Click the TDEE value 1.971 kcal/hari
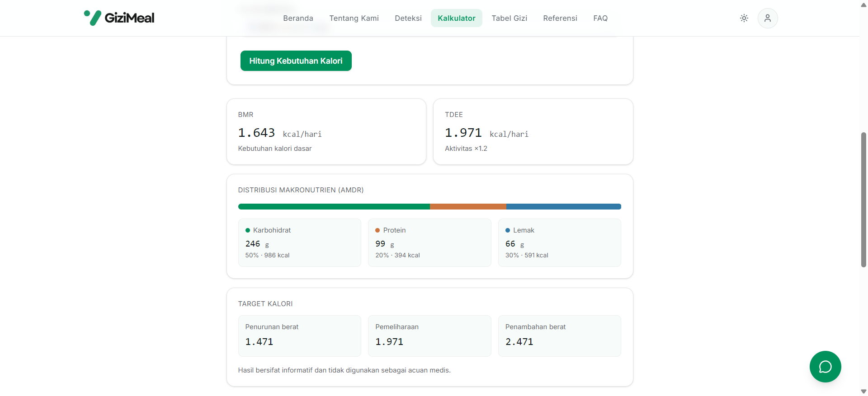 486,133
